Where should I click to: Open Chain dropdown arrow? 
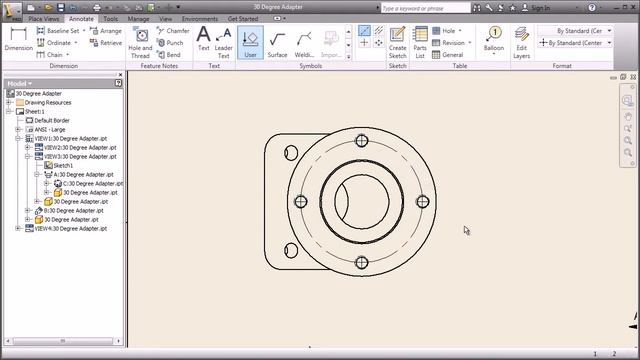(x=67, y=54)
